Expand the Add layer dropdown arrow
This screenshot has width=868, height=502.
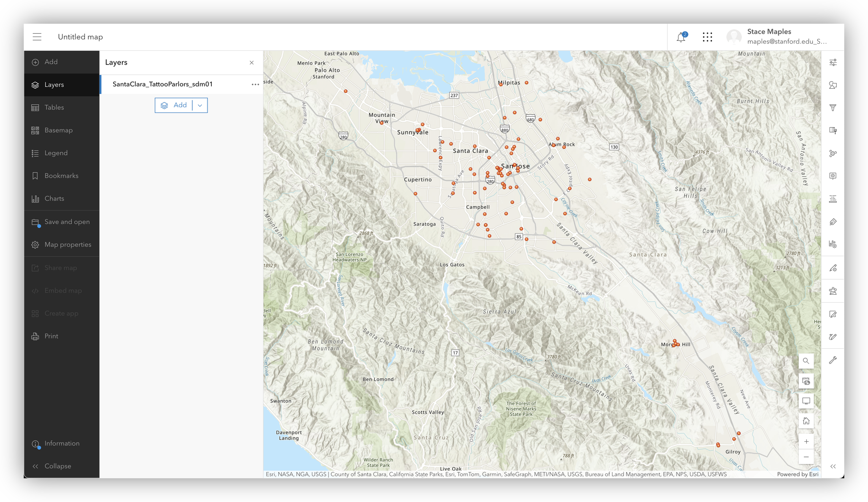[200, 105]
